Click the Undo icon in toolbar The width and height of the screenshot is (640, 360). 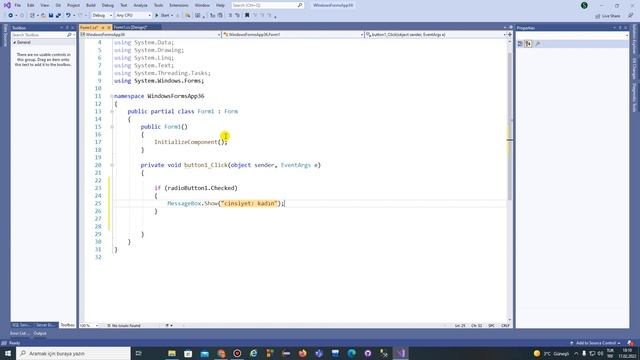[68, 16]
